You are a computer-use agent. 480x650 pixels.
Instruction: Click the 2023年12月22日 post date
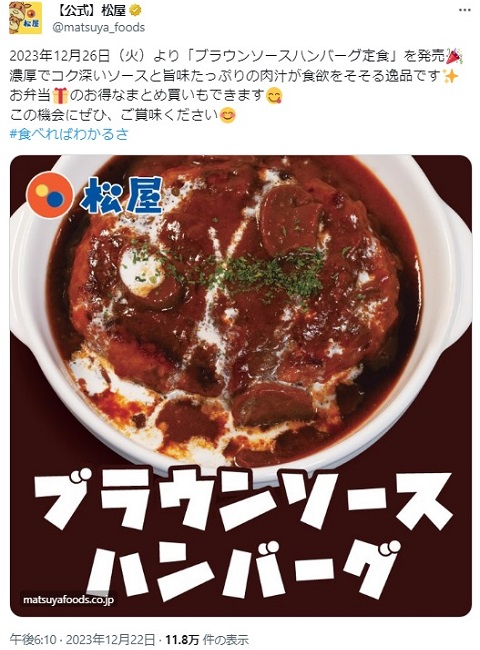tap(111, 640)
